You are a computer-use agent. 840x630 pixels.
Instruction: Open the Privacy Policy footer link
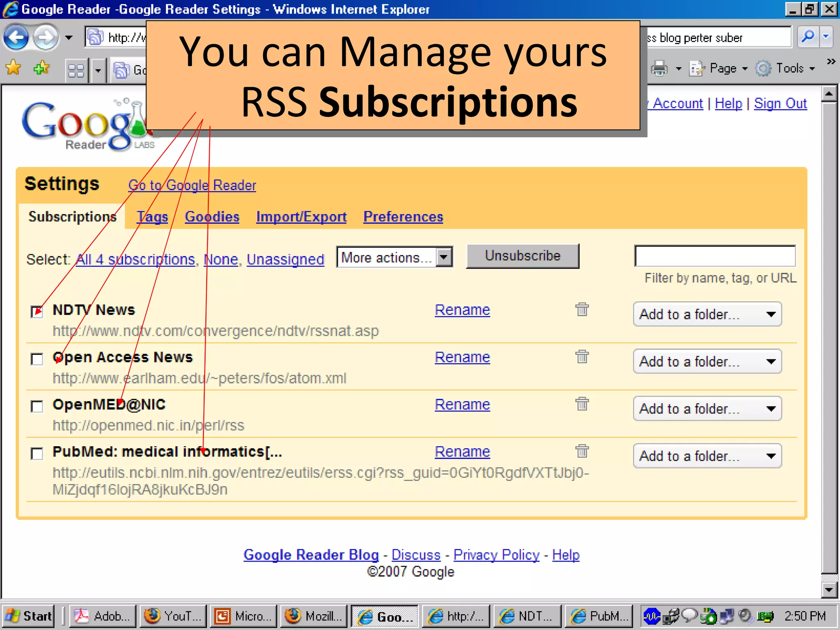coord(496,555)
